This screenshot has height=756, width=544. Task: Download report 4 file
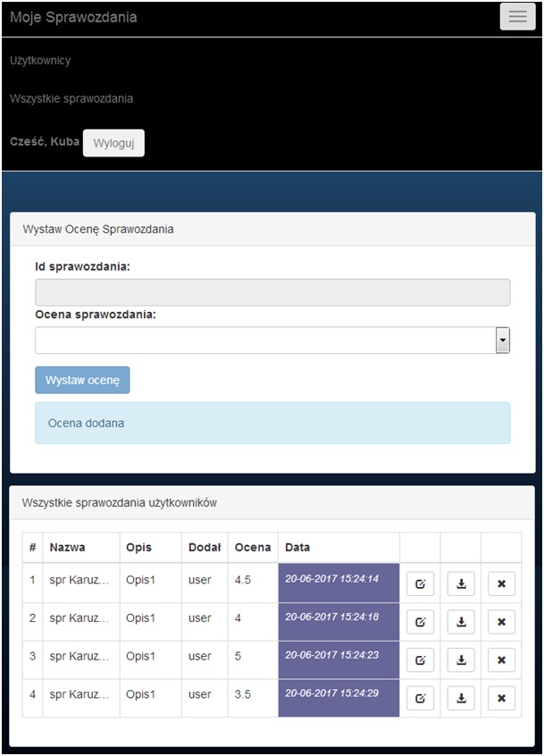click(461, 698)
